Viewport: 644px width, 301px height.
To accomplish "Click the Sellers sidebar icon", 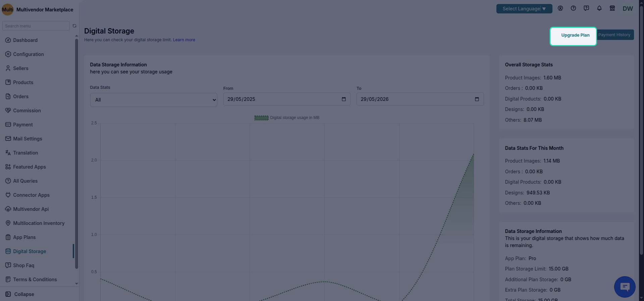I will click(8, 68).
